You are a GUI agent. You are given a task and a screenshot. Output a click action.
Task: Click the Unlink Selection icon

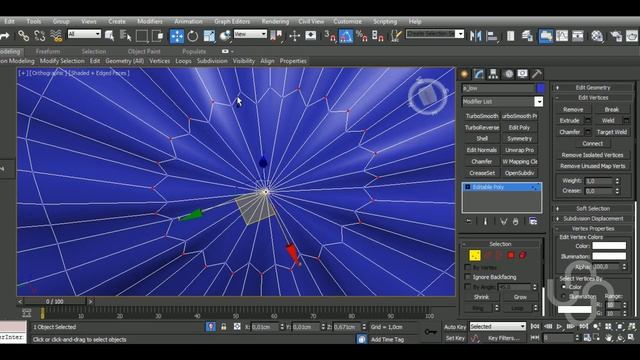40,36
